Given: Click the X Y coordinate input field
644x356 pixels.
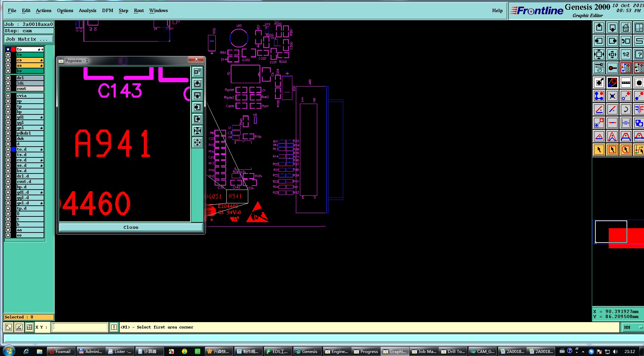Looking at the screenshot, I should 79,327.
